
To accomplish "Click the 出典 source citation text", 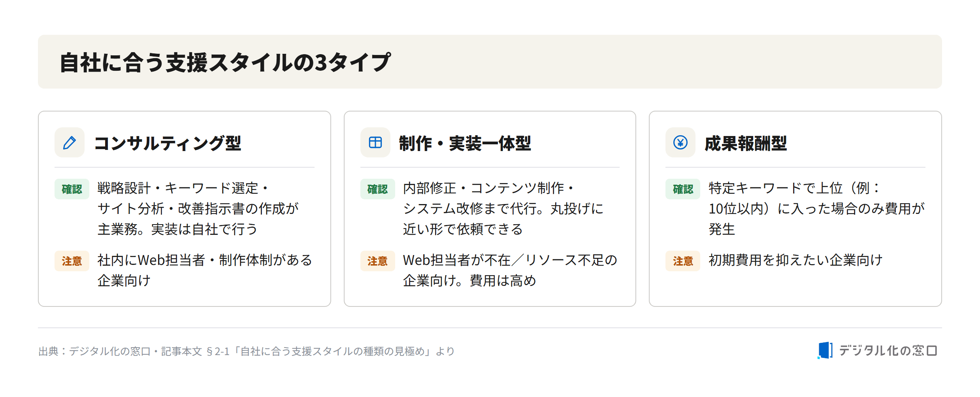I will tap(247, 351).
